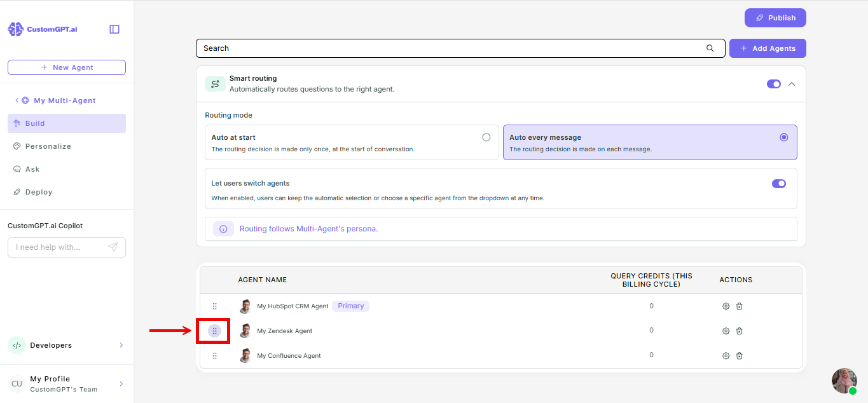Go back using the chevron before My Multi-Agent
The image size is (868, 403).
(17, 100)
